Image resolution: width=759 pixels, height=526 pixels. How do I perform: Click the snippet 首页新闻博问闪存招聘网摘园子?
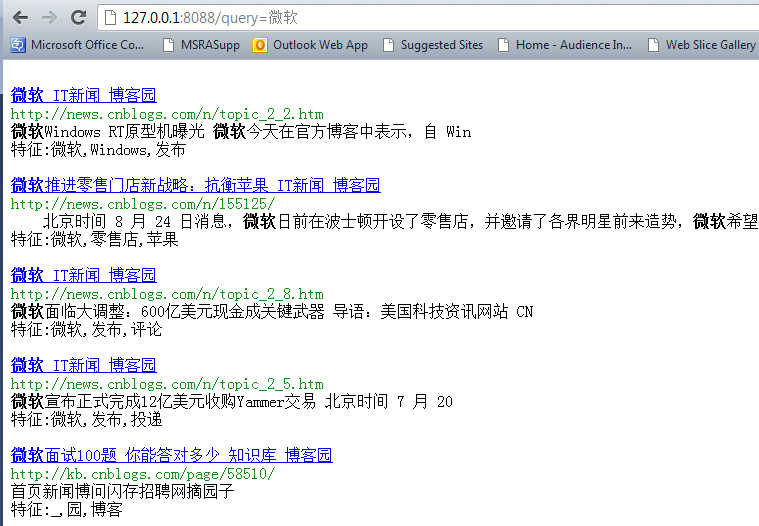click(x=122, y=492)
